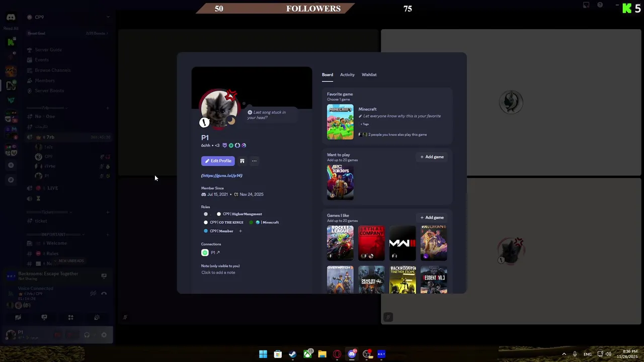Screen dimensions: 644x362
Task: Select the Lethal Company game cover
Action: pyautogui.click(x=371, y=243)
